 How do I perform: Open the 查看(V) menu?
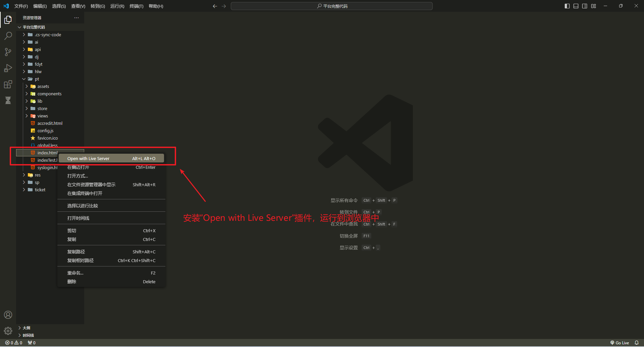(78, 6)
